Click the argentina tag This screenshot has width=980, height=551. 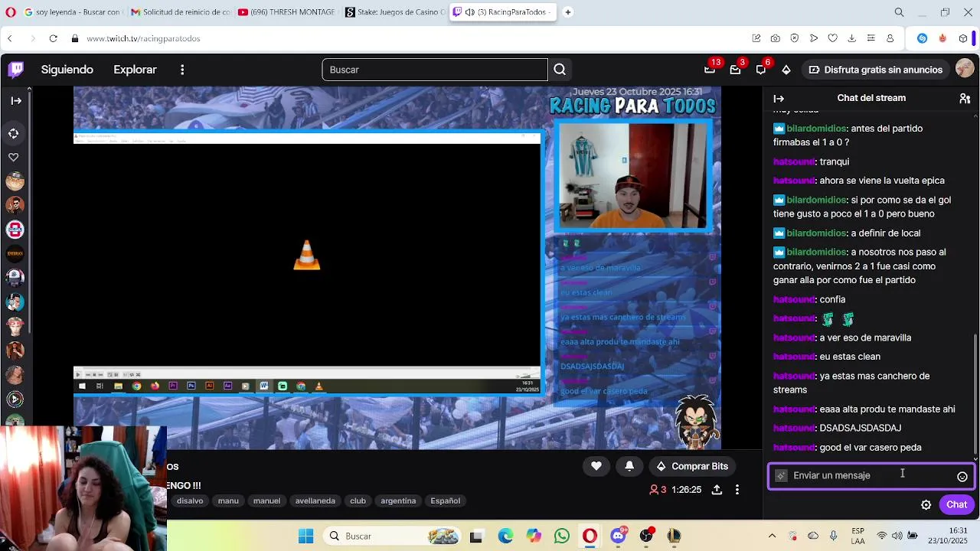pyautogui.click(x=398, y=500)
